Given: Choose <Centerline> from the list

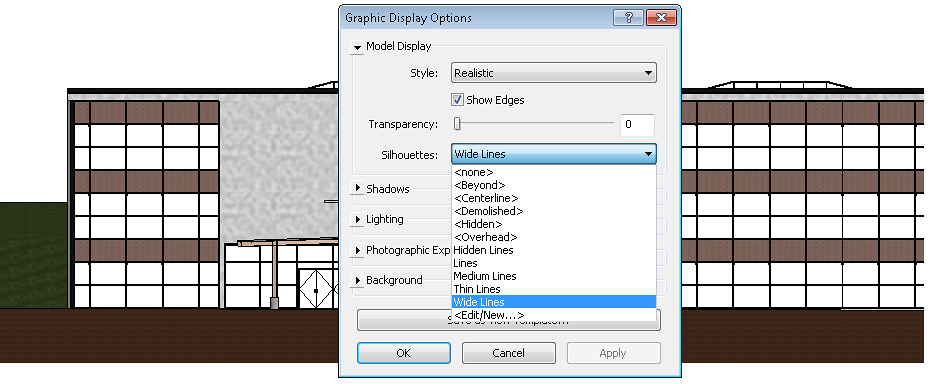Looking at the screenshot, I should pyautogui.click(x=553, y=198).
